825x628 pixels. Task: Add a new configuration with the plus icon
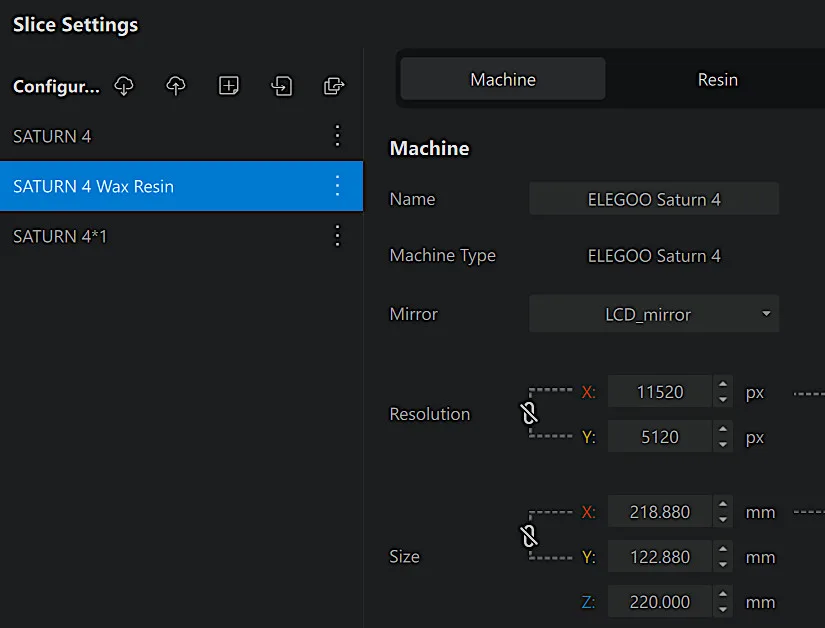click(x=228, y=86)
